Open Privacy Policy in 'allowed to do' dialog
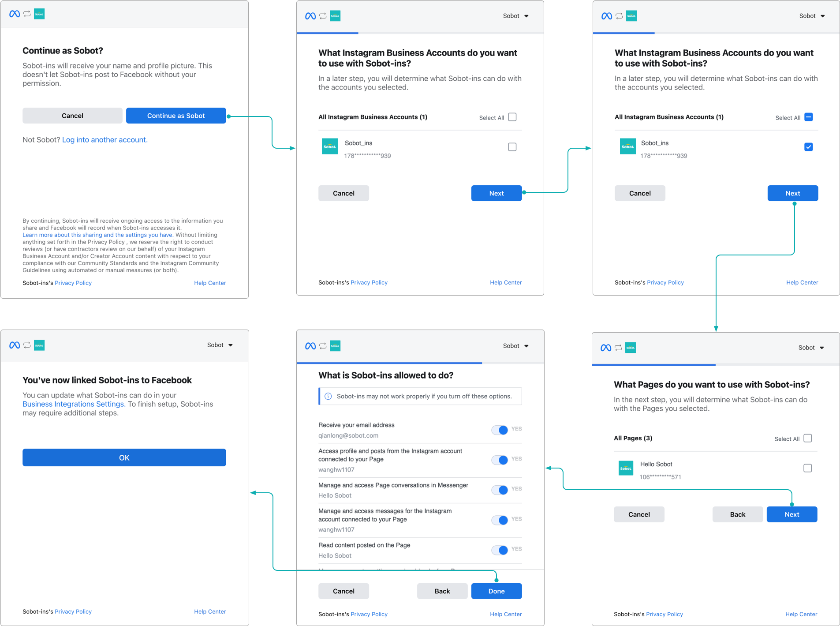Screen dimensions: 840x626 (369, 614)
